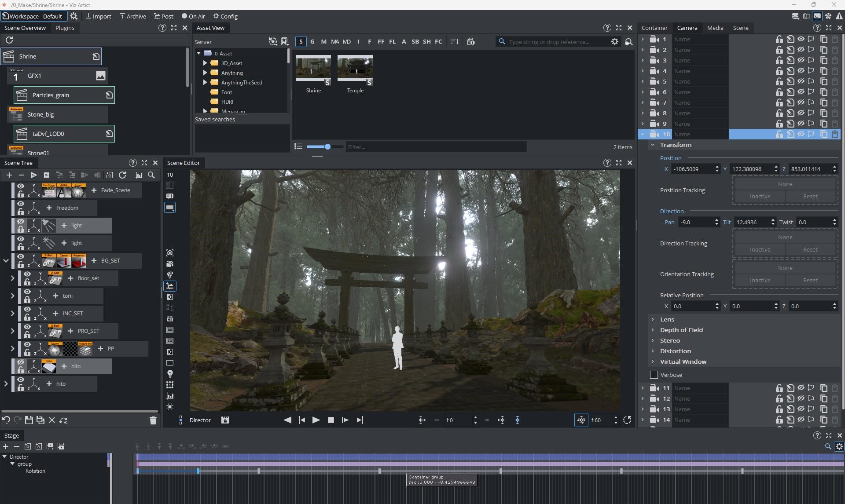
Task: Click the stop playback button
Action: click(331, 420)
